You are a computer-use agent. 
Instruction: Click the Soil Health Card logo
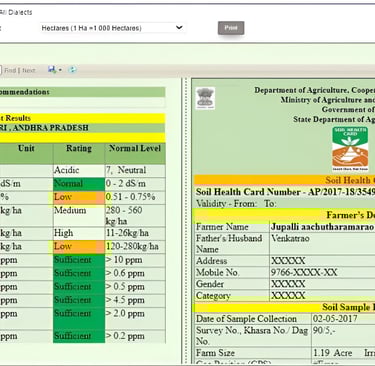pyautogui.click(x=350, y=149)
